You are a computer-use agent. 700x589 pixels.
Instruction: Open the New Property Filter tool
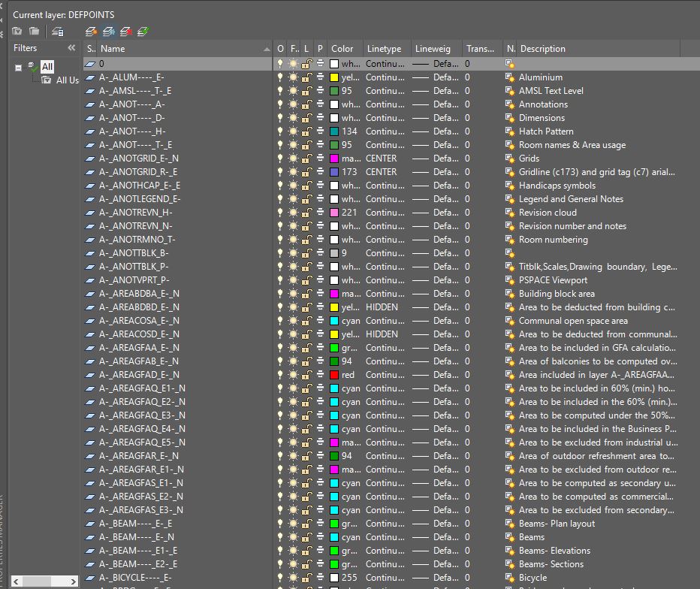pyautogui.click(x=17, y=32)
